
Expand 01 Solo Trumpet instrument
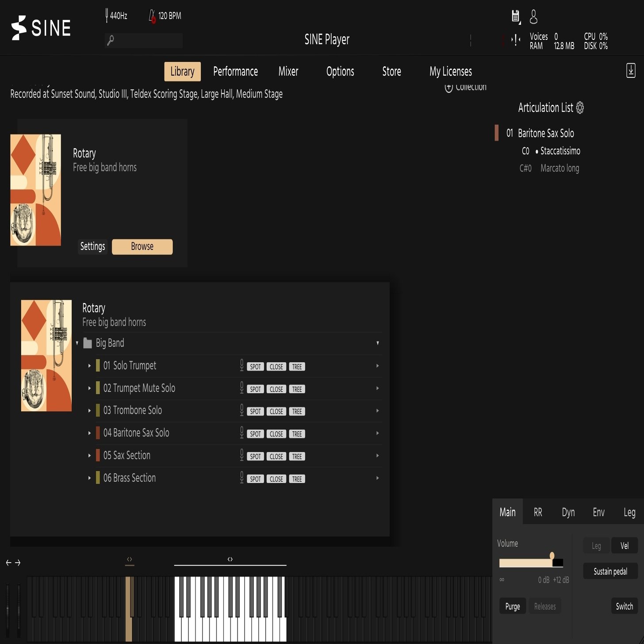tap(89, 366)
